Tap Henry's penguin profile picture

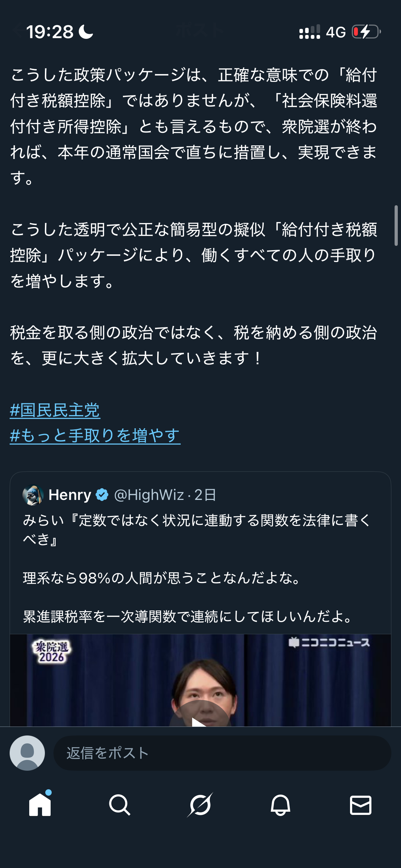(x=33, y=495)
